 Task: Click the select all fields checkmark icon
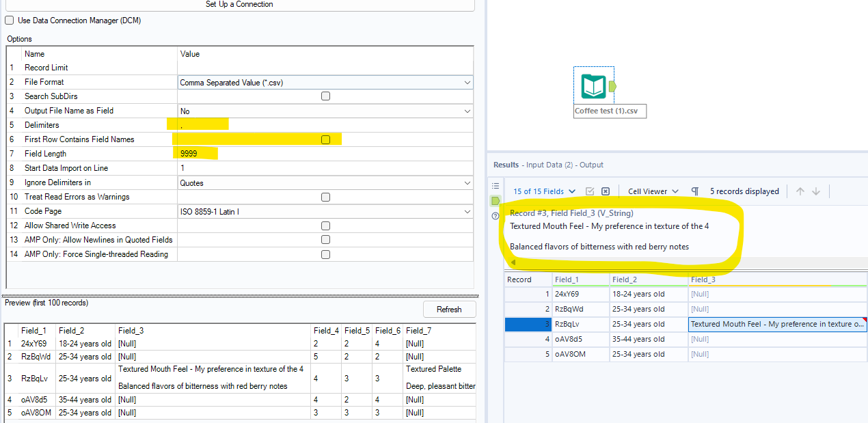coord(590,191)
